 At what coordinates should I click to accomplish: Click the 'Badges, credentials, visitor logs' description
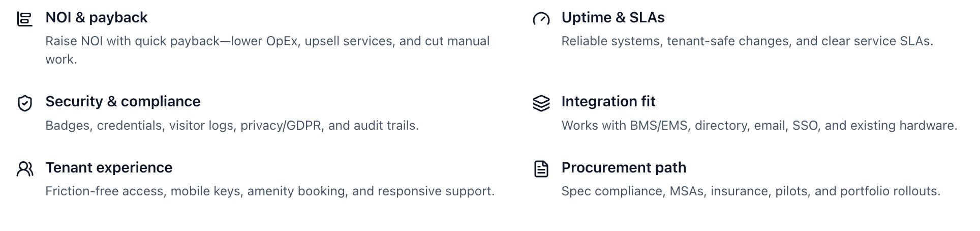(x=232, y=126)
